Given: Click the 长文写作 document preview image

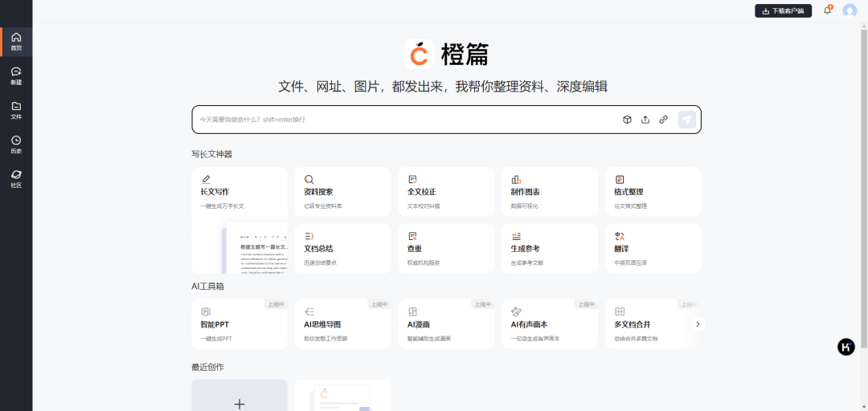Looking at the screenshot, I should pyautogui.click(x=256, y=248).
